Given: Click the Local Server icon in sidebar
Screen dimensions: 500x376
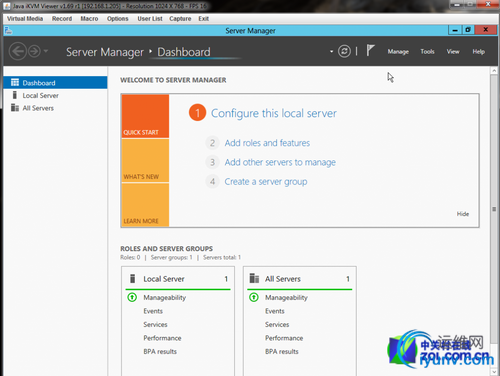Looking at the screenshot, I should pyautogui.click(x=15, y=95).
